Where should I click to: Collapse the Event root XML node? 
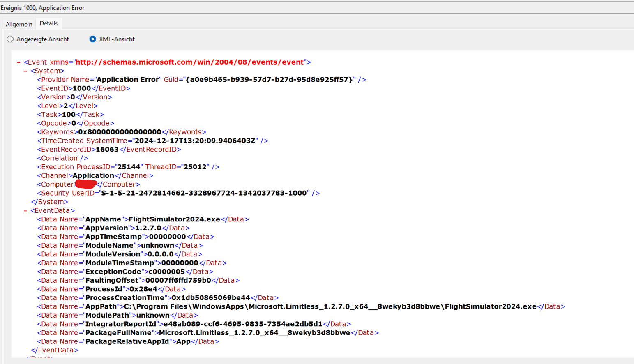pos(18,62)
